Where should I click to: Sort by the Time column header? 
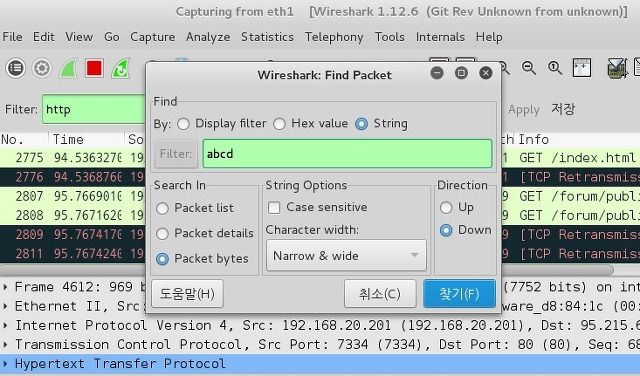click(x=86, y=139)
